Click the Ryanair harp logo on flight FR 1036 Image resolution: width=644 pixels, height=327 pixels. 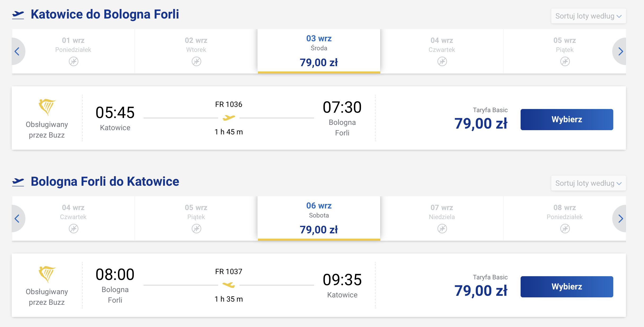point(47,107)
